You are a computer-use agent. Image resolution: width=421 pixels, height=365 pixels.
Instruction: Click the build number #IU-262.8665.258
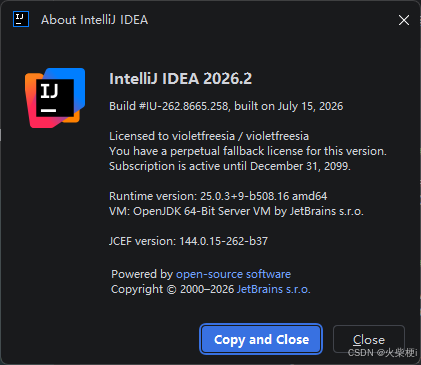click(183, 106)
